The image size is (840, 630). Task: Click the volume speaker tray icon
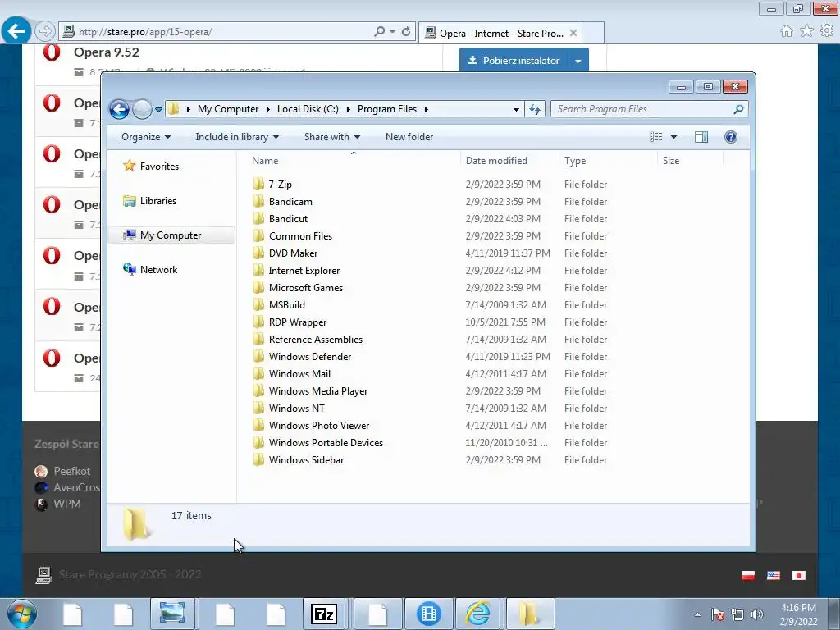[x=757, y=614]
